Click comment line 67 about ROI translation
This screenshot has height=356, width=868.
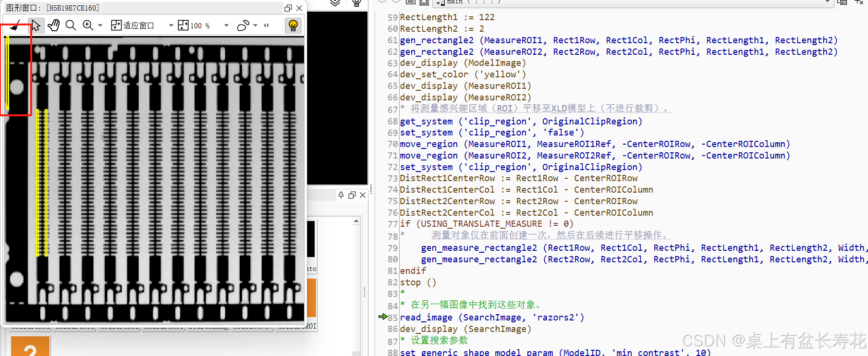tap(536, 109)
